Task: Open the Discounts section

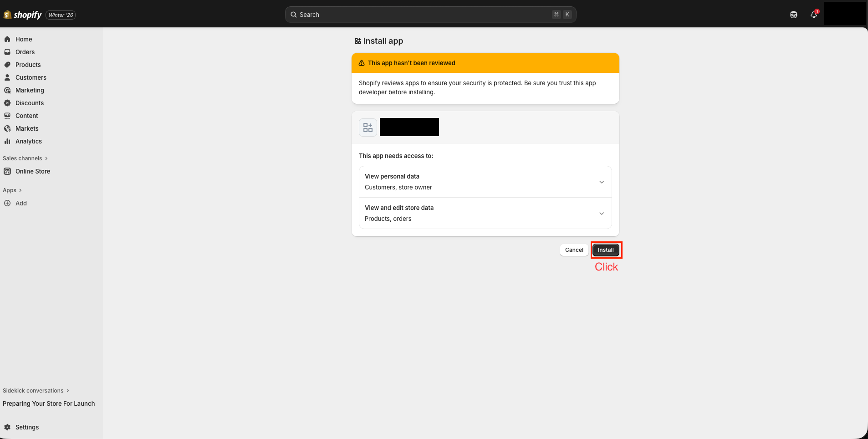Action: [x=30, y=103]
